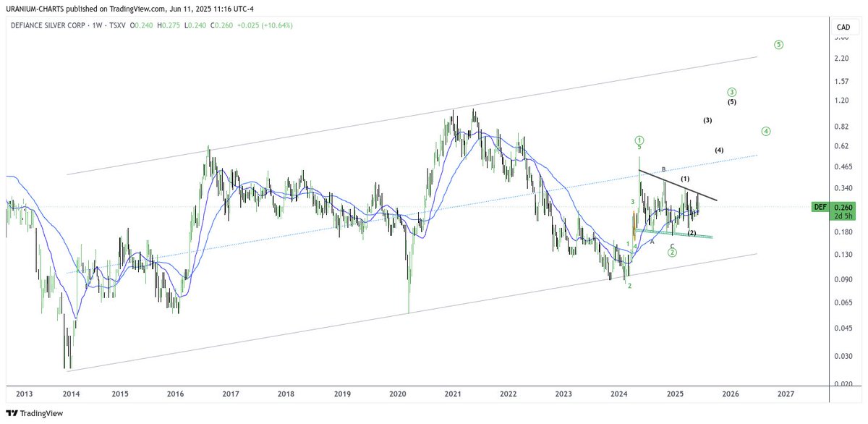Click the 2027 label on time axis
This screenshot has width=868, height=424.
point(786,394)
